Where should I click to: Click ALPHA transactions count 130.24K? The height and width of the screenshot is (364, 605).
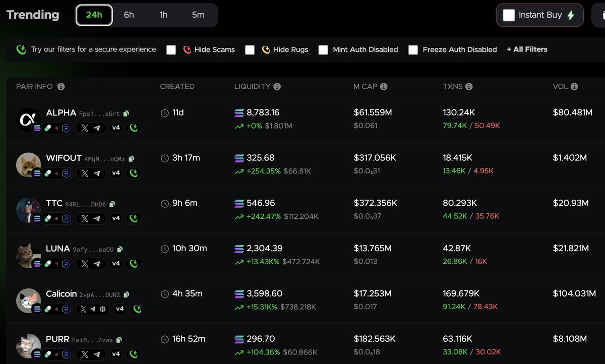pyautogui.click(x=459, y=113)
